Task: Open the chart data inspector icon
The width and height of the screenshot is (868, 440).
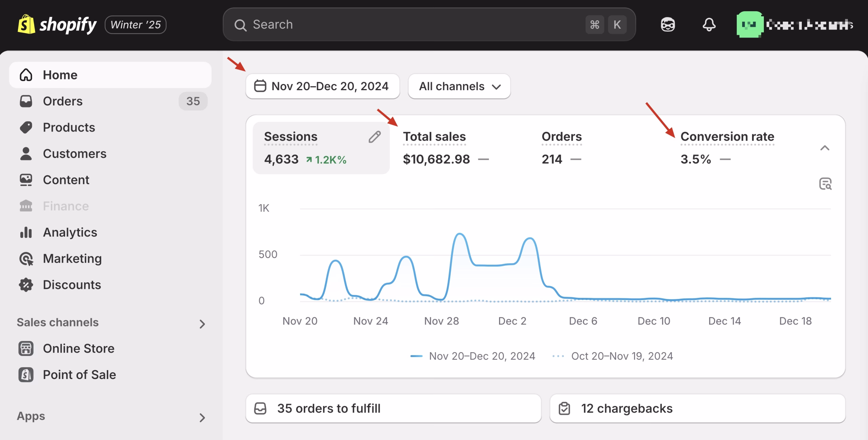Action: (x=826, y=183)
